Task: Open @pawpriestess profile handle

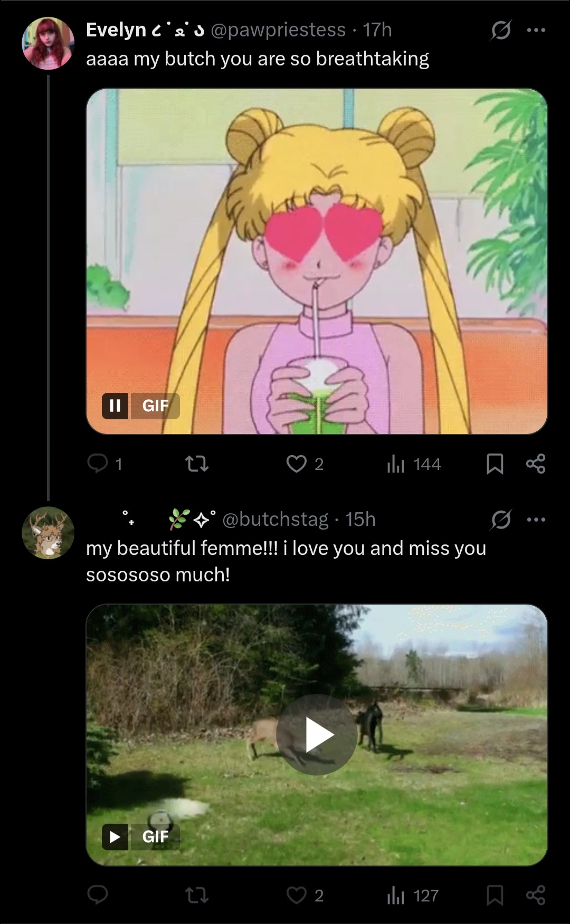Action: point(278,30)
